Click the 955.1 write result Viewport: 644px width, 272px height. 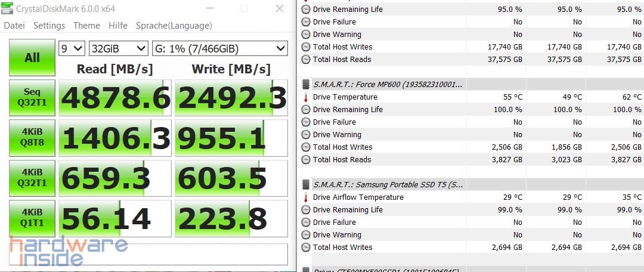coord(231,138)
